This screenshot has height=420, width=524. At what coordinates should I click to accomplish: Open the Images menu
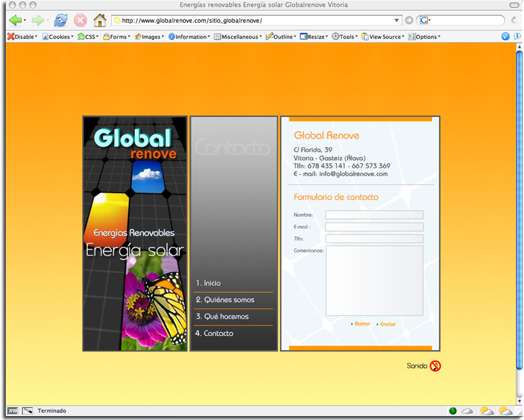coord(149,37)
